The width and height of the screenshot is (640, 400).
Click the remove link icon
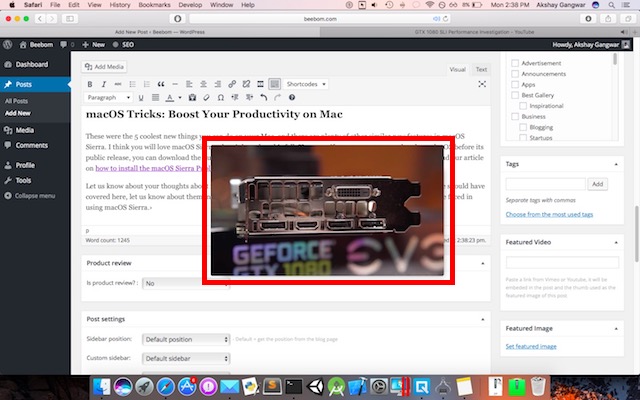(246, 84)
